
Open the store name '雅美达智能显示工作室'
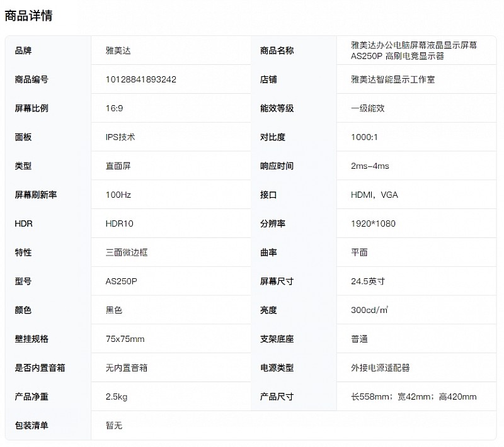(392, 79)
